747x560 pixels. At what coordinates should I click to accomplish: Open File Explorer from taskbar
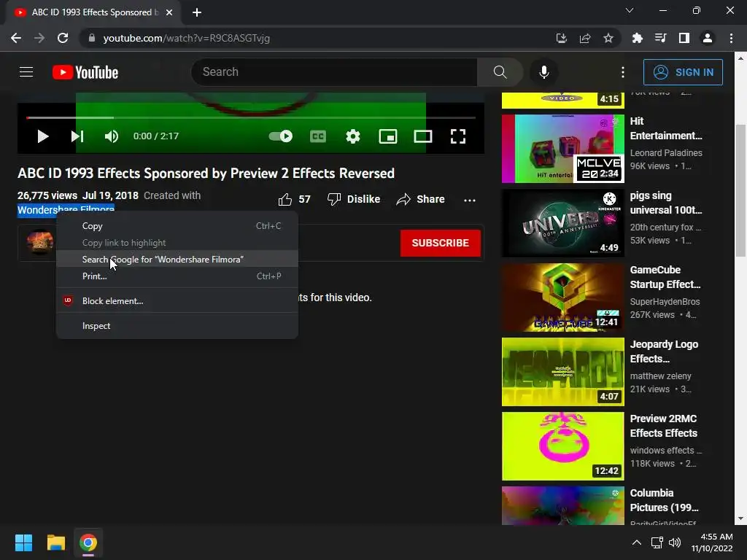click(x=55, y=542)
